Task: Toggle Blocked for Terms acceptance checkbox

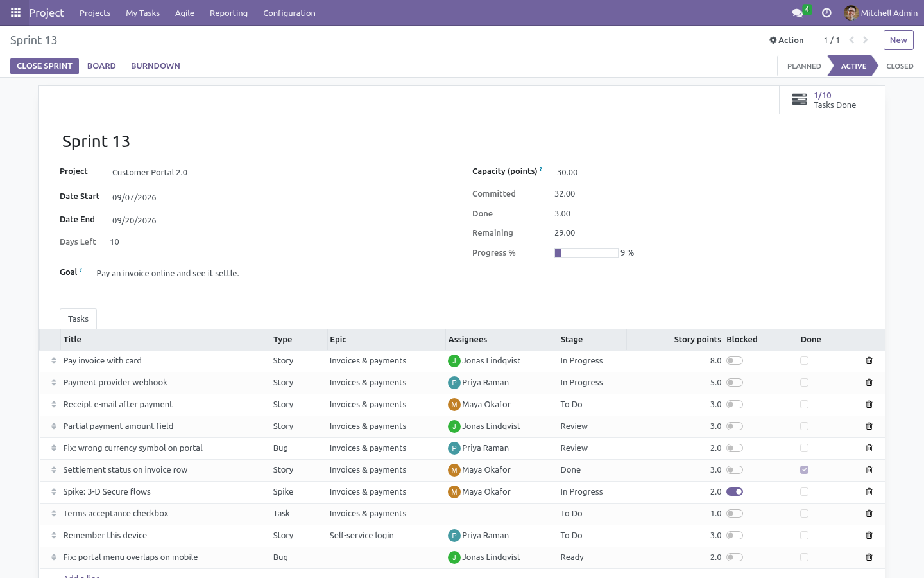Action: coord(735,514)
